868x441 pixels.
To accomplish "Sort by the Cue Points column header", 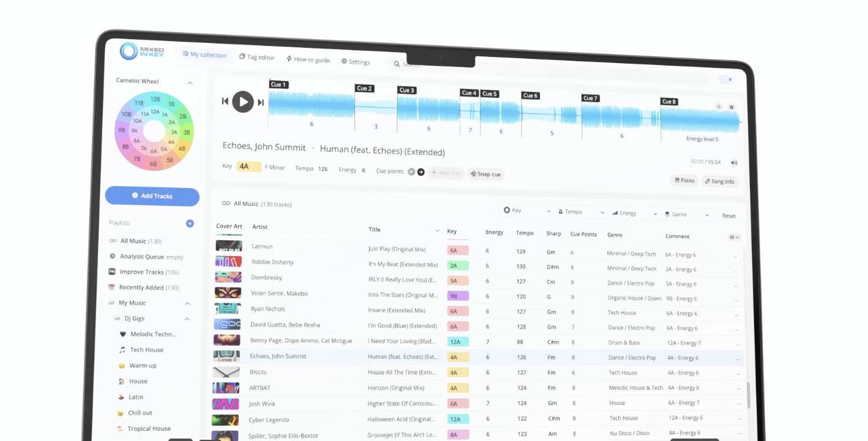I will pyautogui.click(x=583, y=234).
